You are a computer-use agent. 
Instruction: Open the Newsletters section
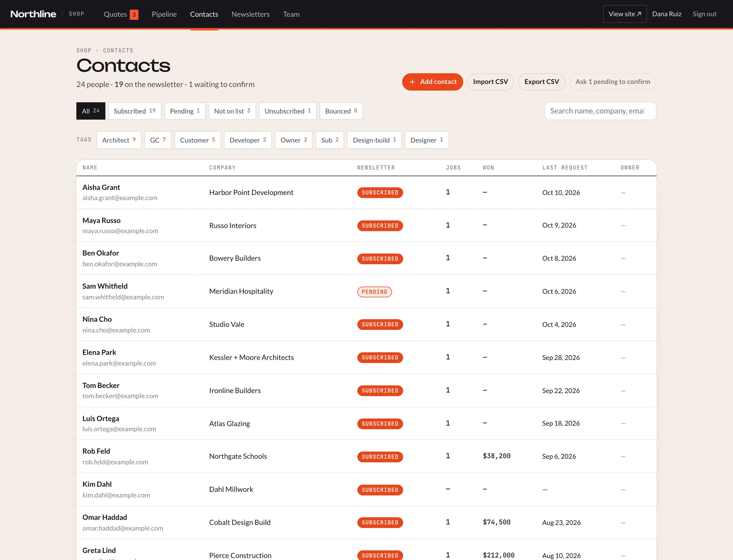250,14
